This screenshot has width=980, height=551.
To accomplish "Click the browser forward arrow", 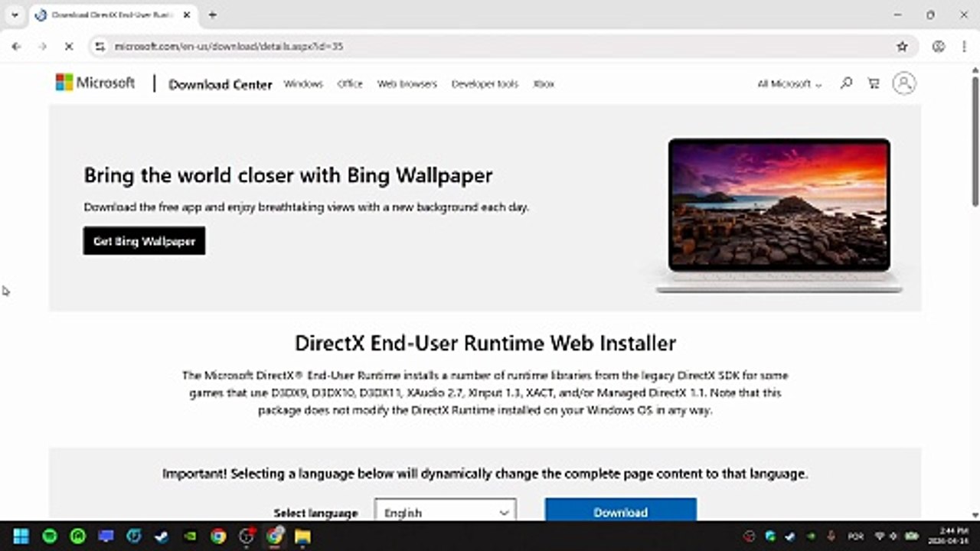I will (x=42, y=47).
